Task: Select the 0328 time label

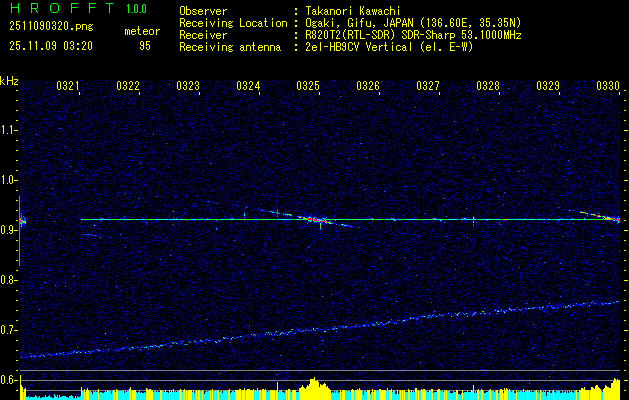Action: pyautogui.click(x=488, y=87)
